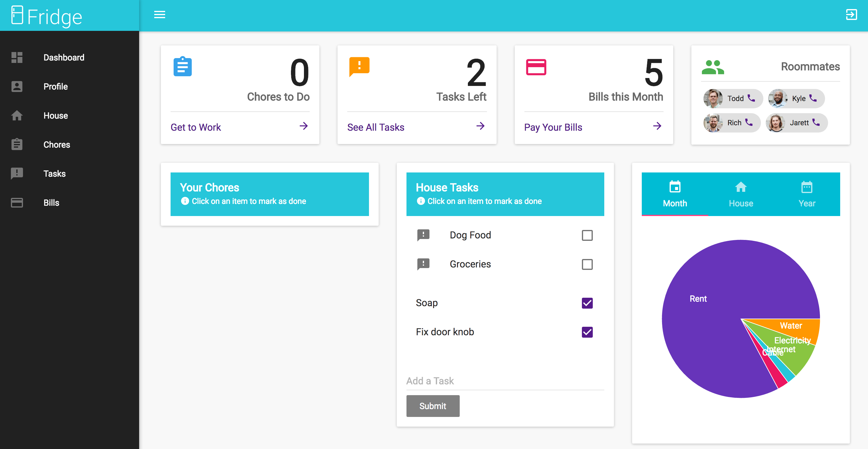Click arrow next to Pay Your Bills
Image resolution: width=868 pixels, height=449 pixels.
tap(657, 126)
